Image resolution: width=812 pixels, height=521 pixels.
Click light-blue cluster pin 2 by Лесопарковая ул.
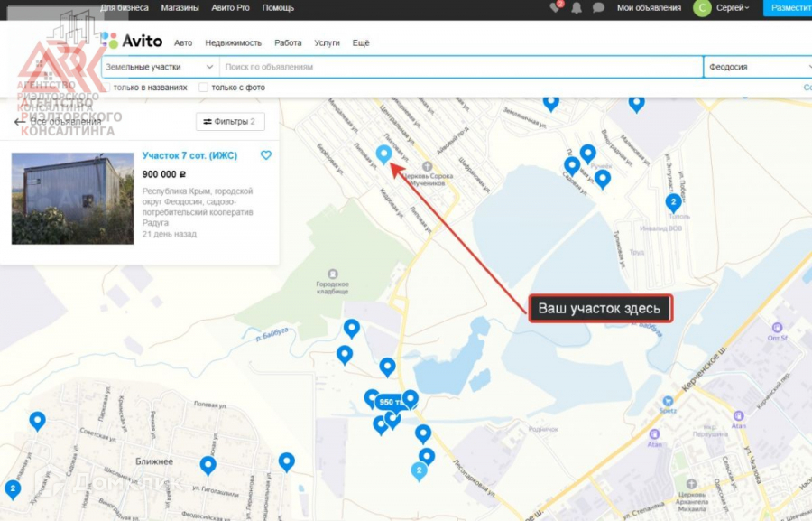pyautogui.click(x=419, y=471)
